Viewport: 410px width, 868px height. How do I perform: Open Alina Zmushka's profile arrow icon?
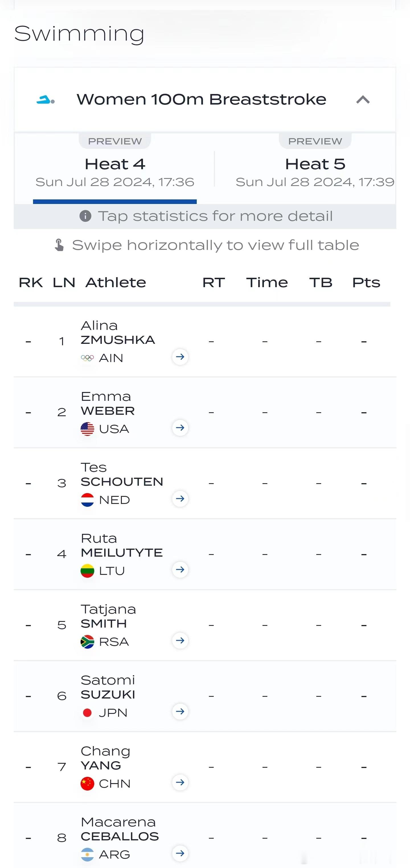(x=180, y=357)
